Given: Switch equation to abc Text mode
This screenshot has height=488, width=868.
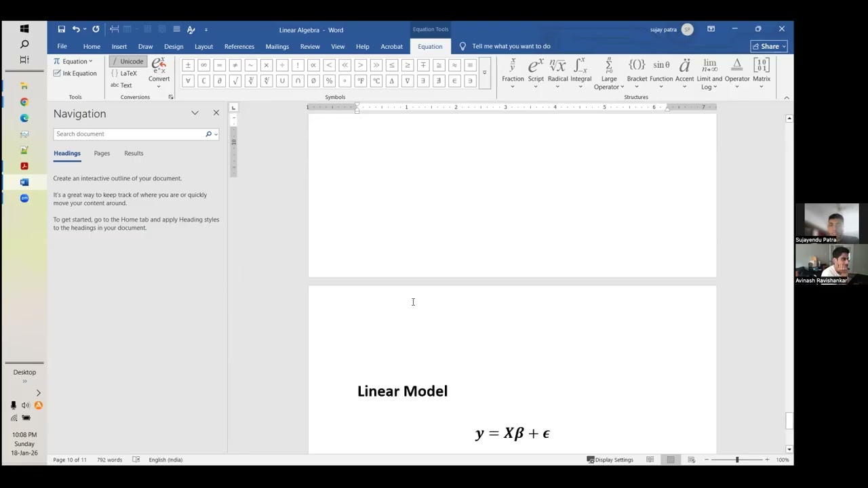Looking at the screenshot, I should coord(121,85).
